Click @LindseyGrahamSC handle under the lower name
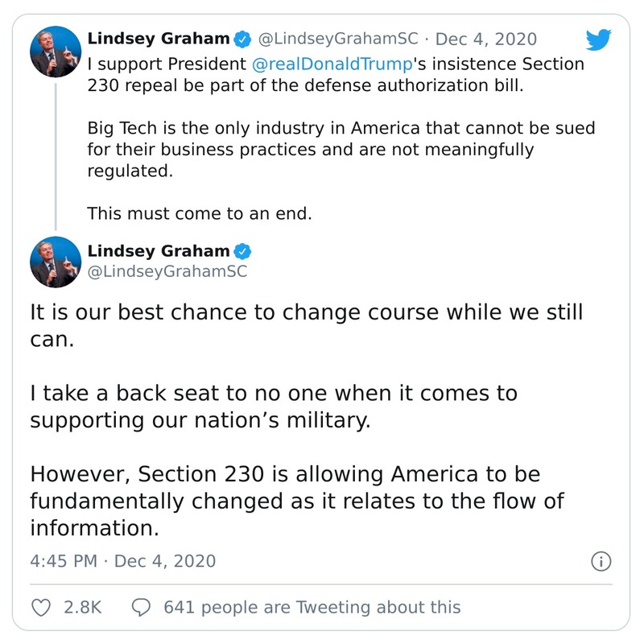 click(167, 272)
